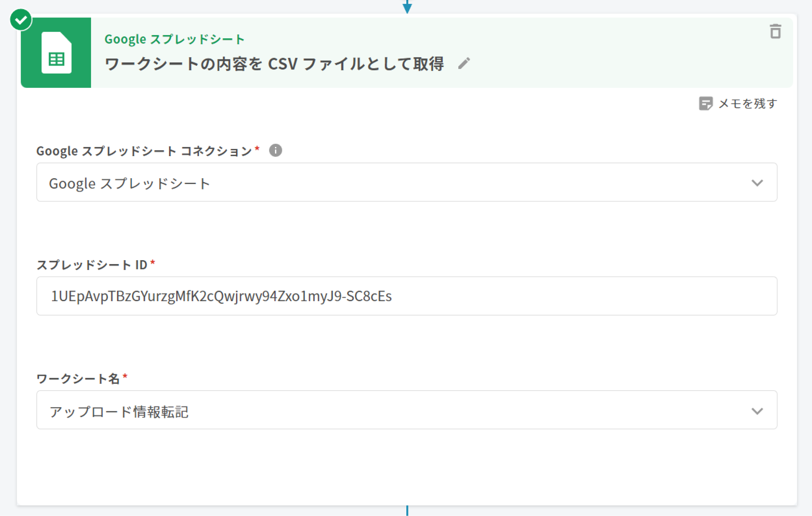Click the green Google Sheets app icon
812x516 pixels.
point(56,53)
